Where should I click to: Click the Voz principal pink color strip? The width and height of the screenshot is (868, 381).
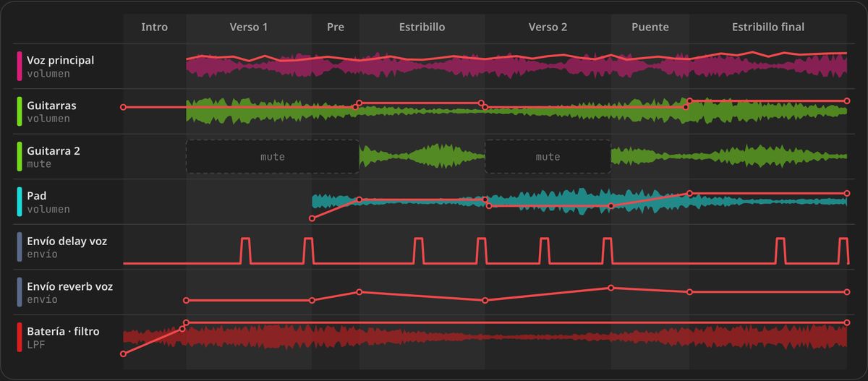(20, 66)
